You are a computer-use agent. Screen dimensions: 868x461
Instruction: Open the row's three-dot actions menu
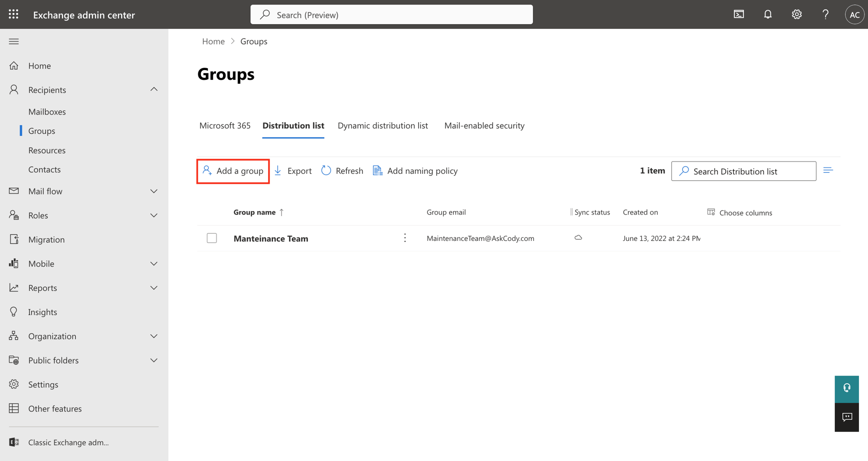pyautogui.click(x=405, y=237)
